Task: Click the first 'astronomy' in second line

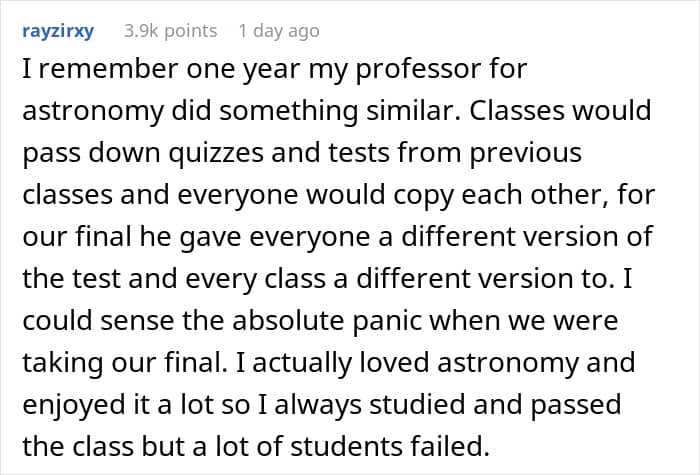Action: point(93,112)
